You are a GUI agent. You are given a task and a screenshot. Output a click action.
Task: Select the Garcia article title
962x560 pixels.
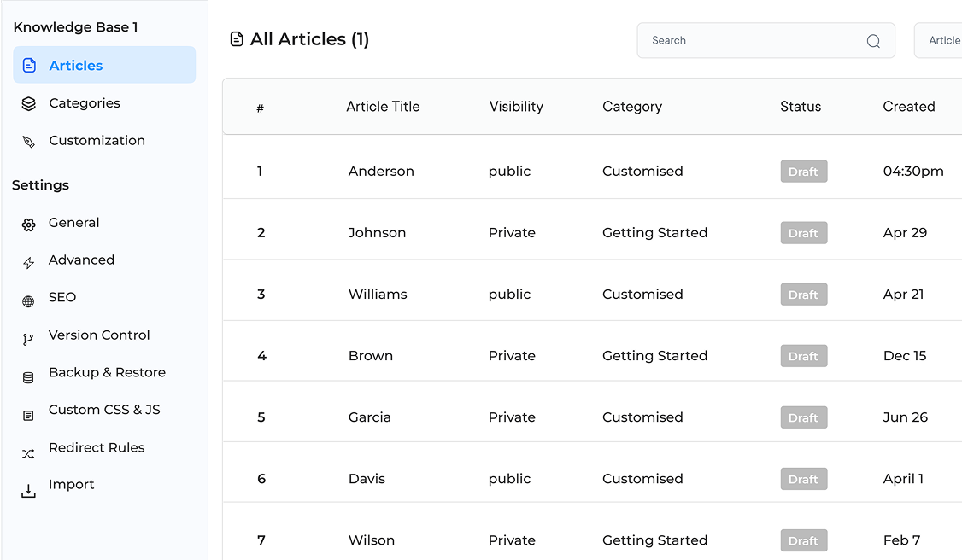point(369,417)
